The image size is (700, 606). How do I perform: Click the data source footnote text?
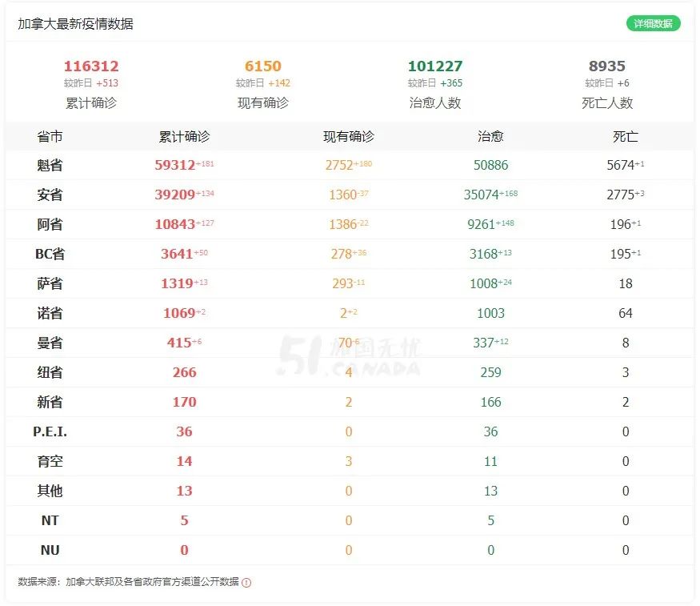129,582
